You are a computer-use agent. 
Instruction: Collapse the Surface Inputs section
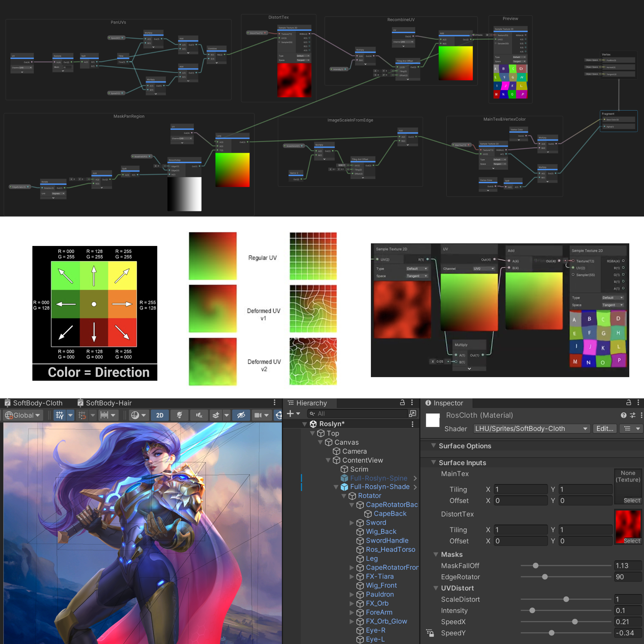434,463
